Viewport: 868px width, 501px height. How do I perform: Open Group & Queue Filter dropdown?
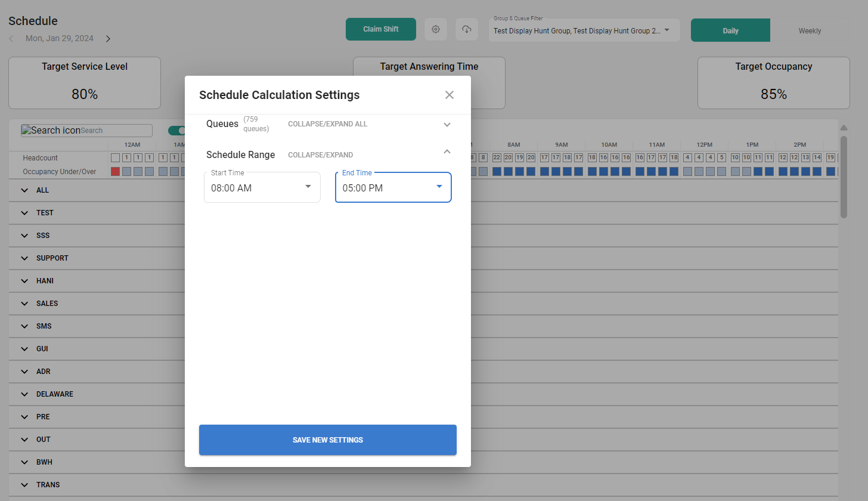coord(584,30)
